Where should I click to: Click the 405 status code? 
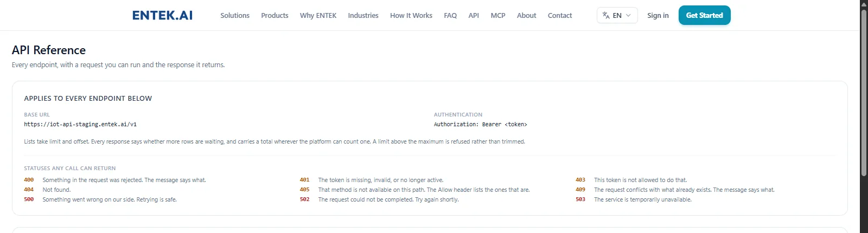click(x=304, y=190)
